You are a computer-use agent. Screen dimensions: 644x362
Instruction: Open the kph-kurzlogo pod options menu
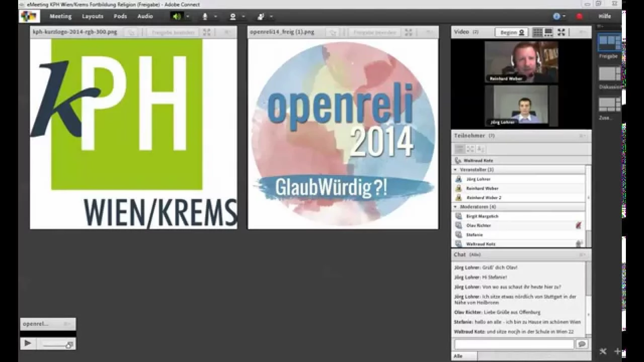(228, 32)
